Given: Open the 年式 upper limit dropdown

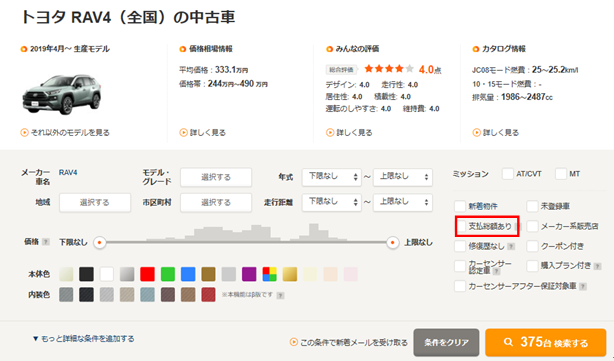Looking at the screenshot, I should click(403, 177).
